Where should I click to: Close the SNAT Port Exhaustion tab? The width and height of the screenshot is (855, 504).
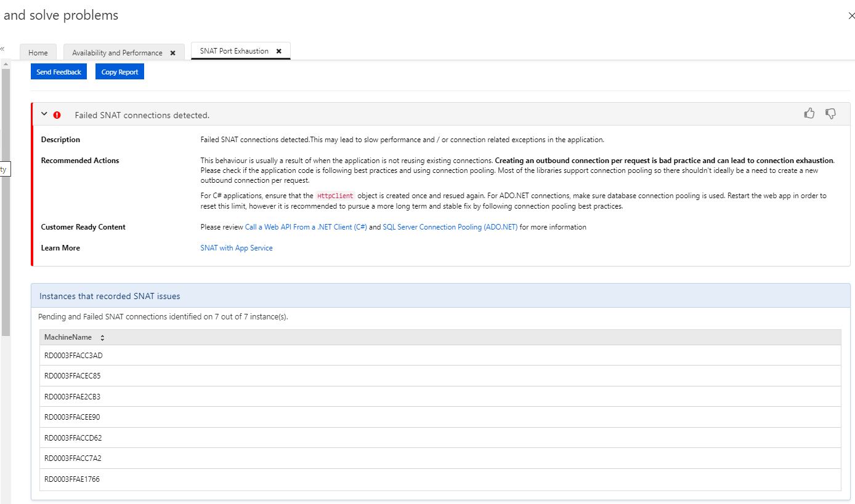280,51
